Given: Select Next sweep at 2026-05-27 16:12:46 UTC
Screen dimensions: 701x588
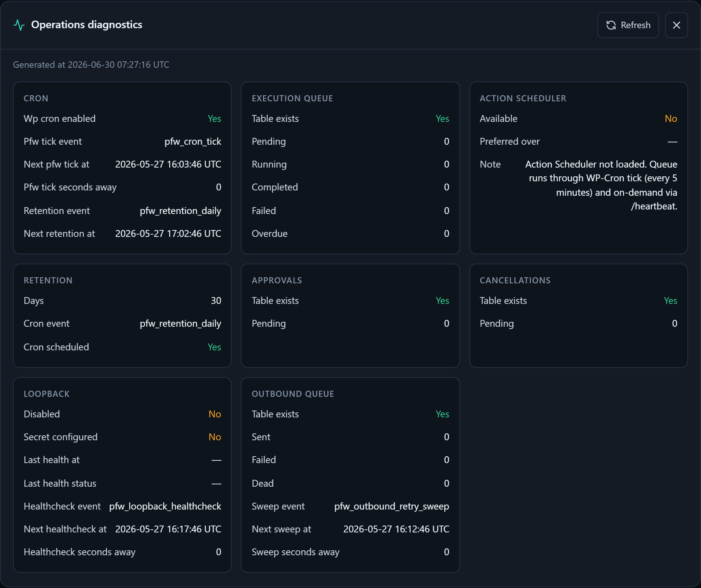Looking at the screenshot, I should [x=396, y=529].
